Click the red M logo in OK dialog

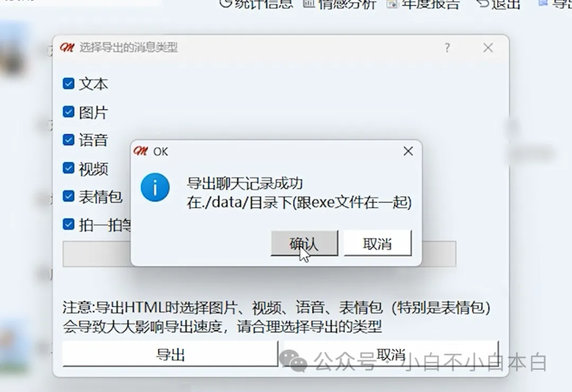[x=141, y=151]
